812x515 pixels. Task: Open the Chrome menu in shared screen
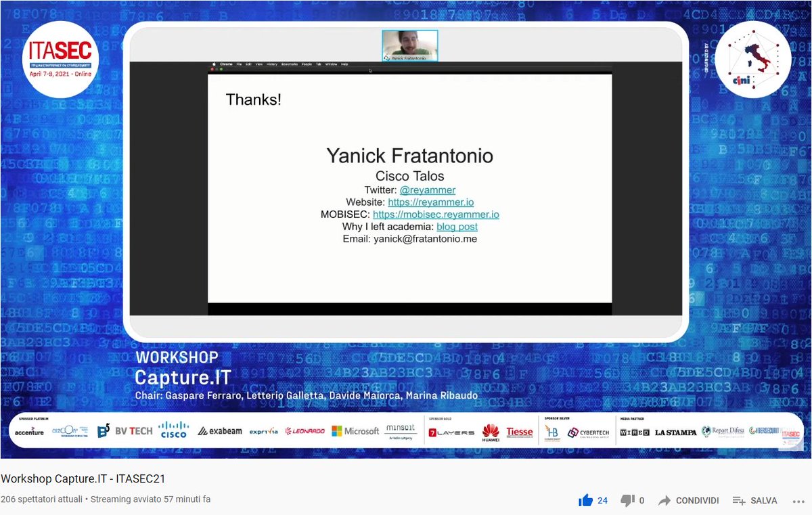pyautogui.click(x=226, y=64)
